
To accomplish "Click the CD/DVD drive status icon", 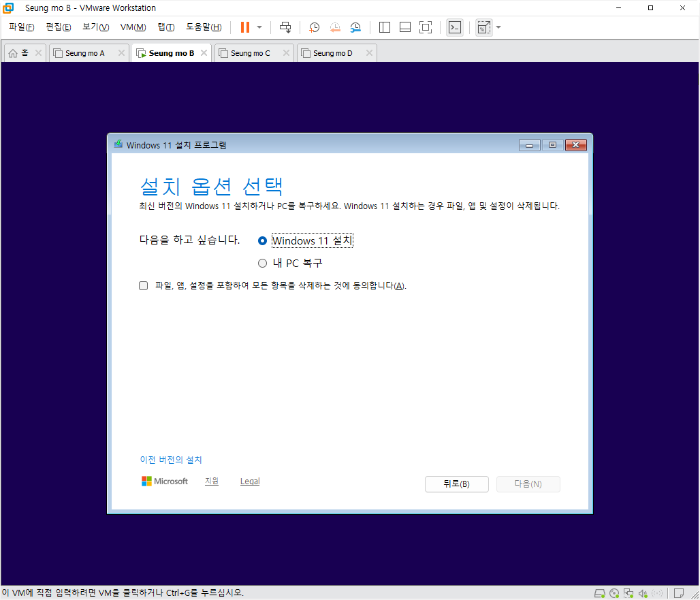I will click(614, 593).
